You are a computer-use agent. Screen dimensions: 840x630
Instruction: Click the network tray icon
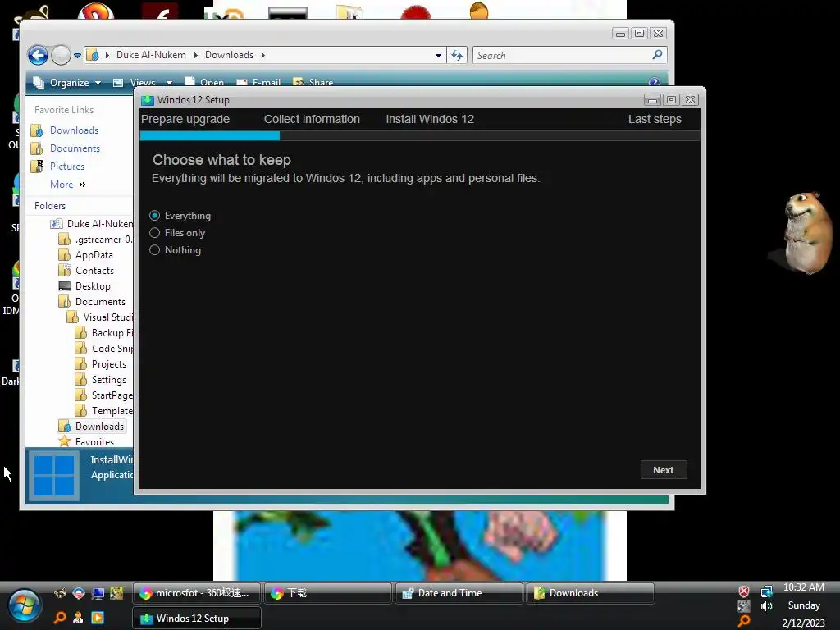767,591
